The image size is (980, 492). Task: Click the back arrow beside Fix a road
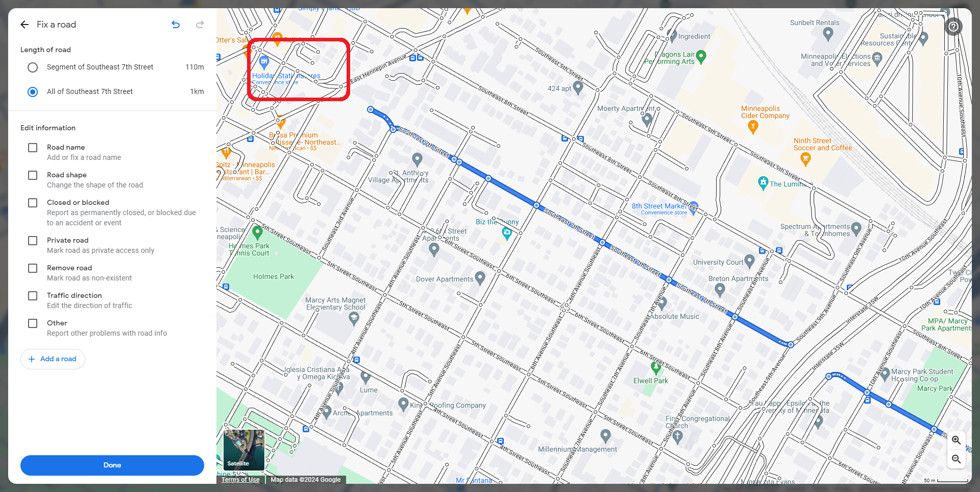[24, 25]
